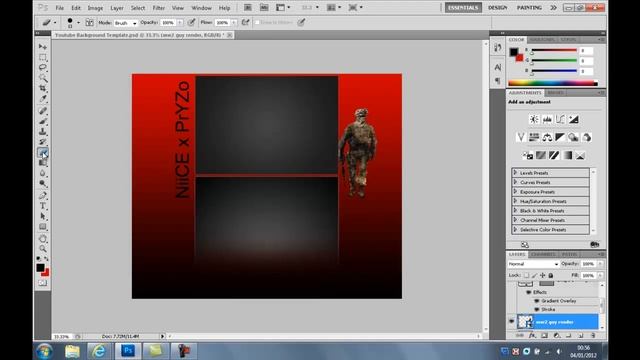Toggle Quick Mask mode
This screenshot has width=640, height=360.
[x=42, y=282]
